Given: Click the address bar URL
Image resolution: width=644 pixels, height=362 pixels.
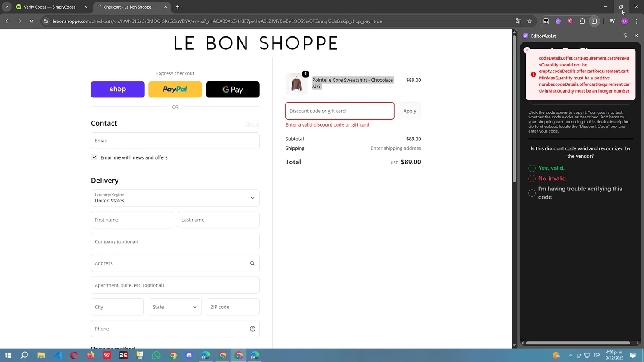Looking at the screenshot, I should coord(217,21).
